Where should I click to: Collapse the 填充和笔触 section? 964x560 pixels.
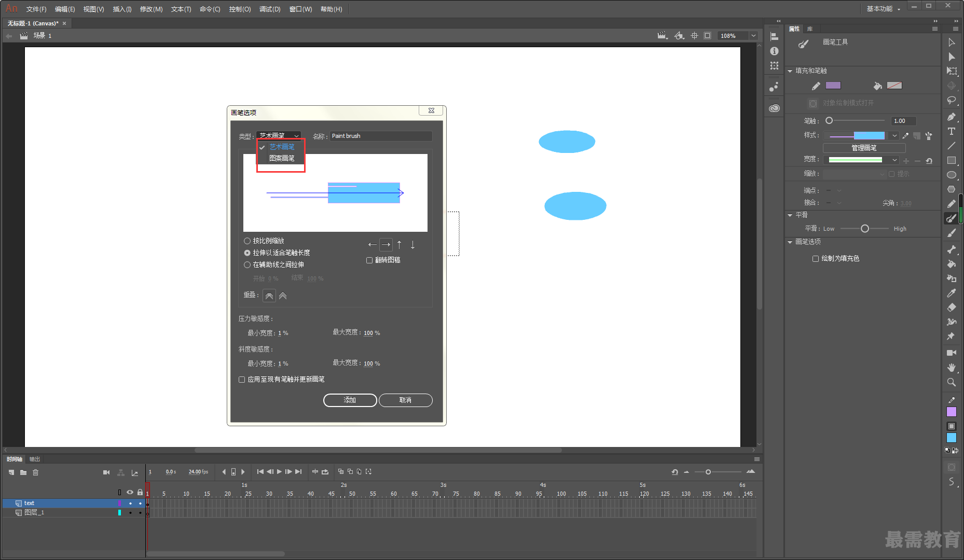coord(790,71)
